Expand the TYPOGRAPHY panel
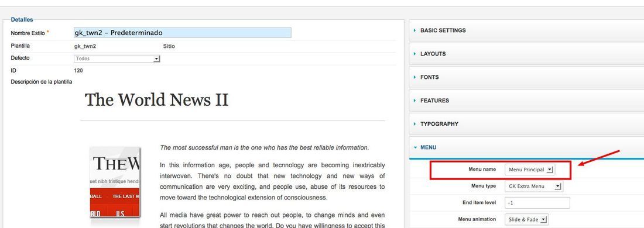This screenshot has width=644, height=228. pyautogui.click(x=526, y=124)
